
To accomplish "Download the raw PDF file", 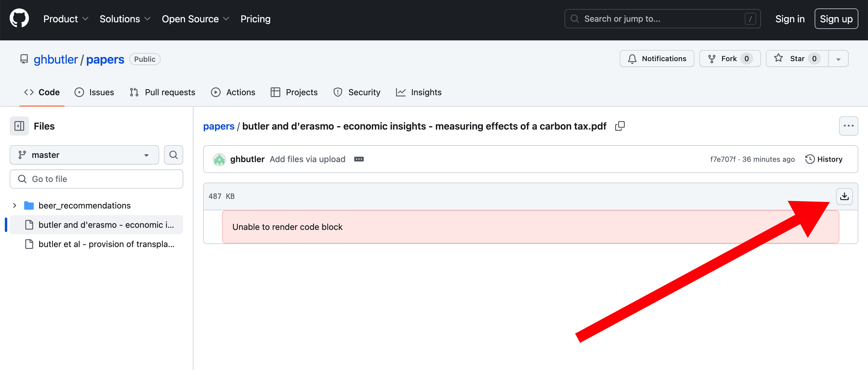I will click(x=844, y=196).
